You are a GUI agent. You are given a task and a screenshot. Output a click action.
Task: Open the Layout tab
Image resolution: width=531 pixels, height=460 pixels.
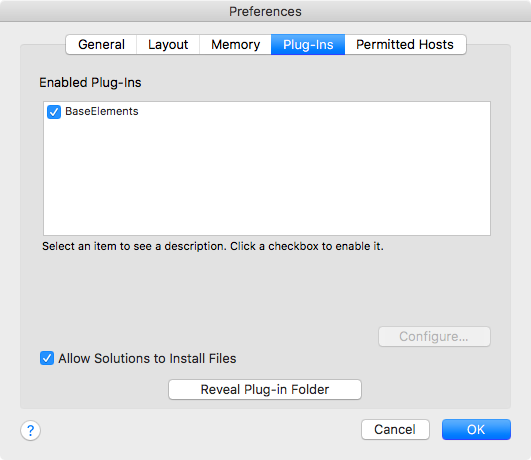(x=168, y=44)
